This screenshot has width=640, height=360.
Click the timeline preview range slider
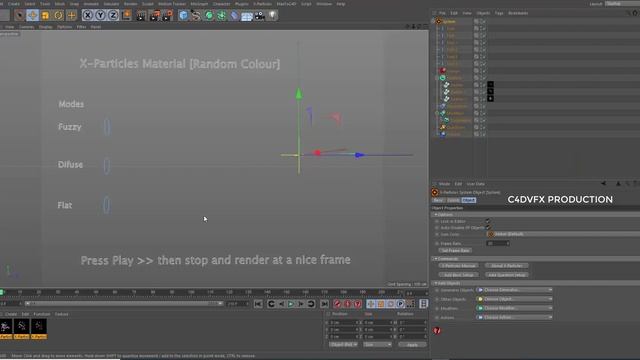pyautogui.click(x=124, y=304)
